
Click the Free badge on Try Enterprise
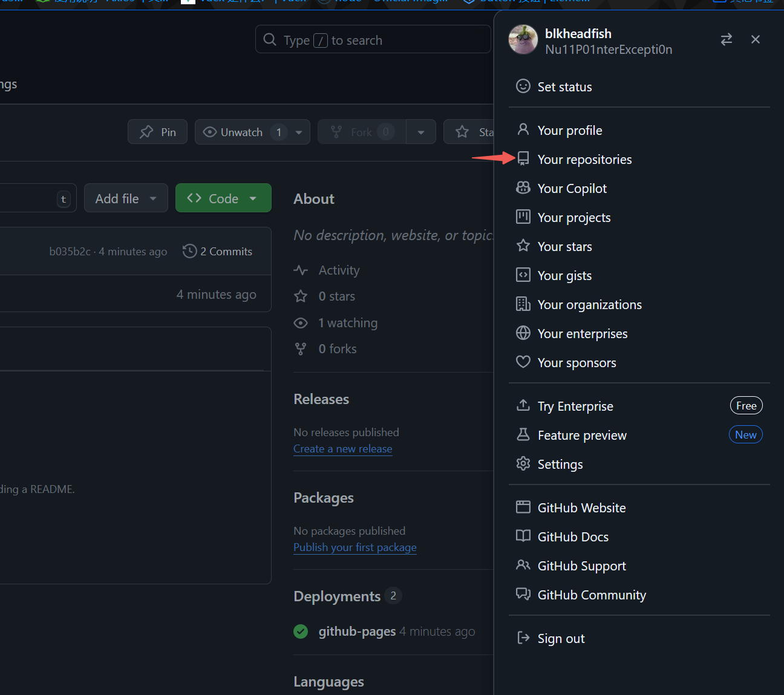click(x=746, y=406)
